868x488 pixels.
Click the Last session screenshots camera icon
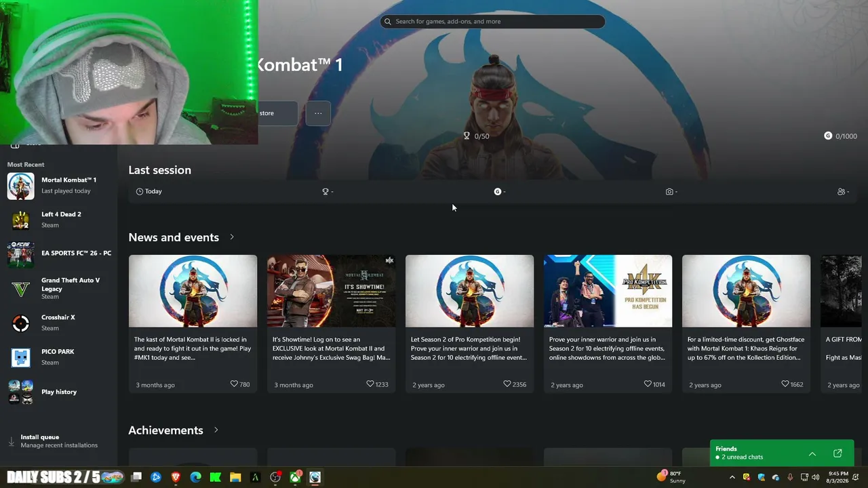coord(669,192)
